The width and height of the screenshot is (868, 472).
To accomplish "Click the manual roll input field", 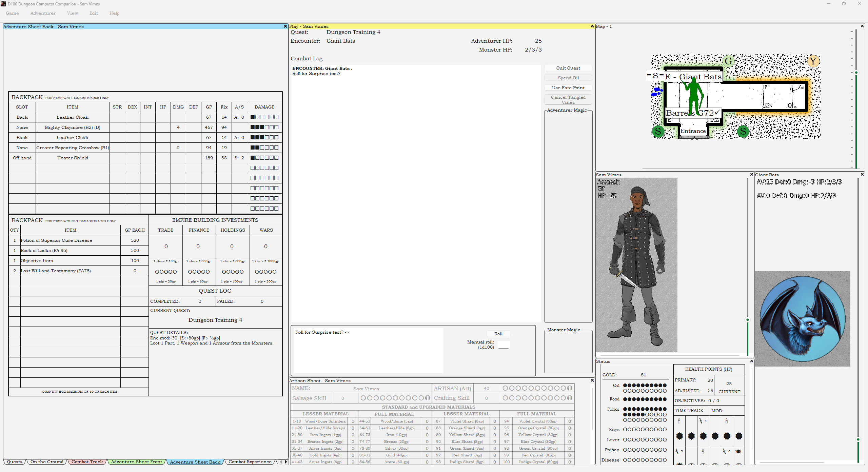I will tap(504, 345).
